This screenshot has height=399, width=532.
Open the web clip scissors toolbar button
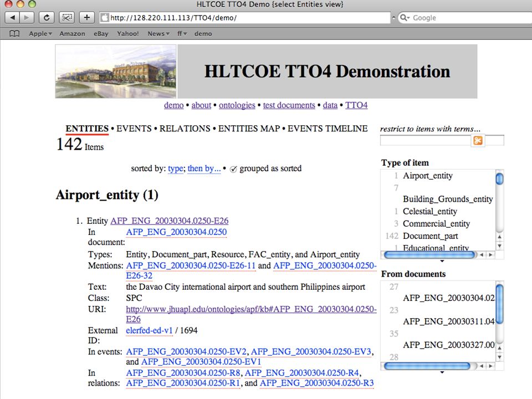(67, 18)
